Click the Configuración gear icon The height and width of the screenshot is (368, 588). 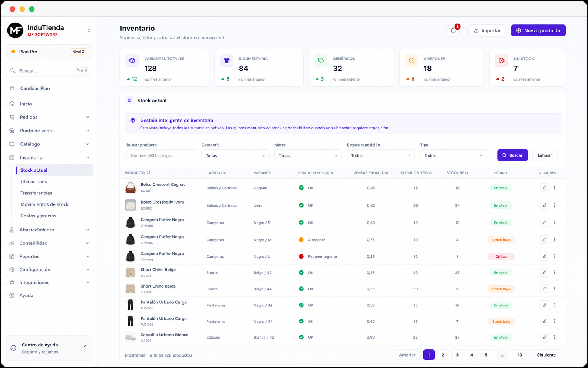click(x=12, y=270)
